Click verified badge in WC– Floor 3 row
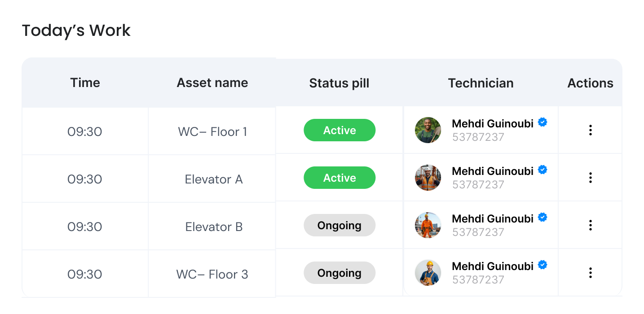 coord(543,265)
